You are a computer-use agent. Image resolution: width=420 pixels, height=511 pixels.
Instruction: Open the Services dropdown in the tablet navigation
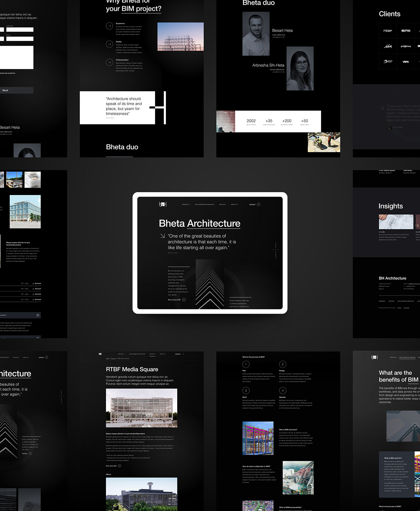[186, 204]
